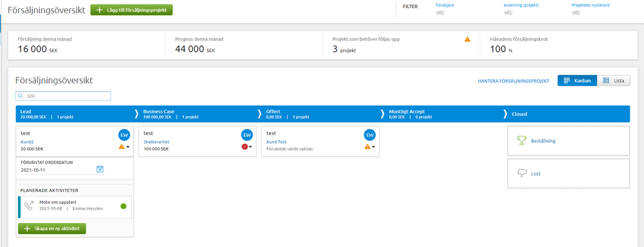This screenshot has width=644, height=247.
Task: Click the 100 000 SEK value on Skatteverket card
Action: [156, 149]
